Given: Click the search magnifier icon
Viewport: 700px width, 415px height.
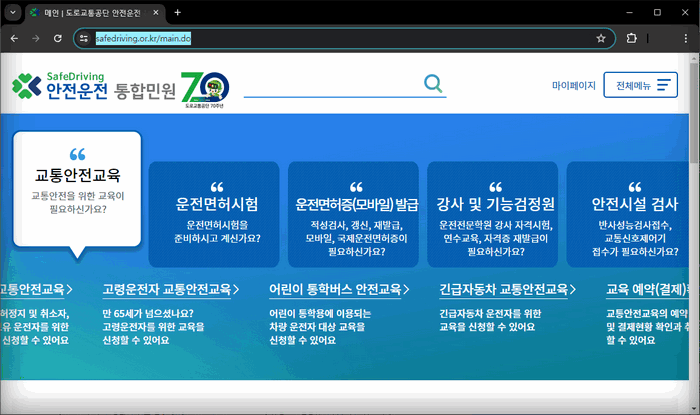Looking at the screenshot, I should pos(433,83).
